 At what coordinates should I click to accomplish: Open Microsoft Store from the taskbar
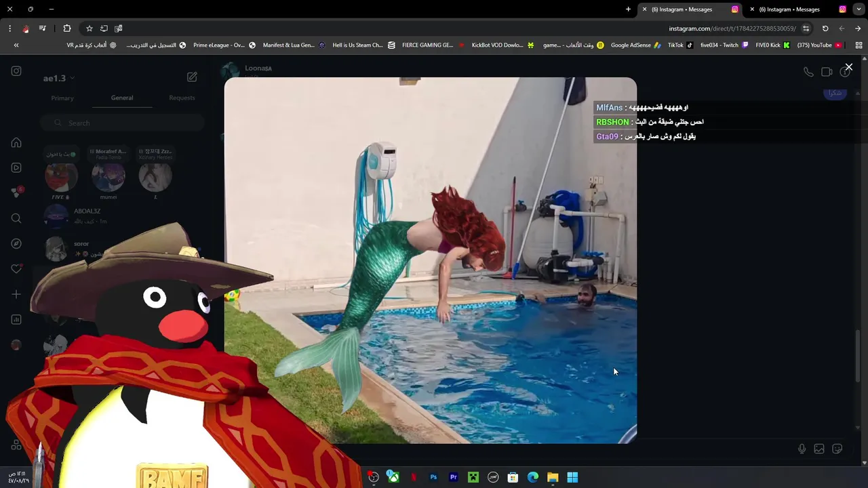click(513, 477)
